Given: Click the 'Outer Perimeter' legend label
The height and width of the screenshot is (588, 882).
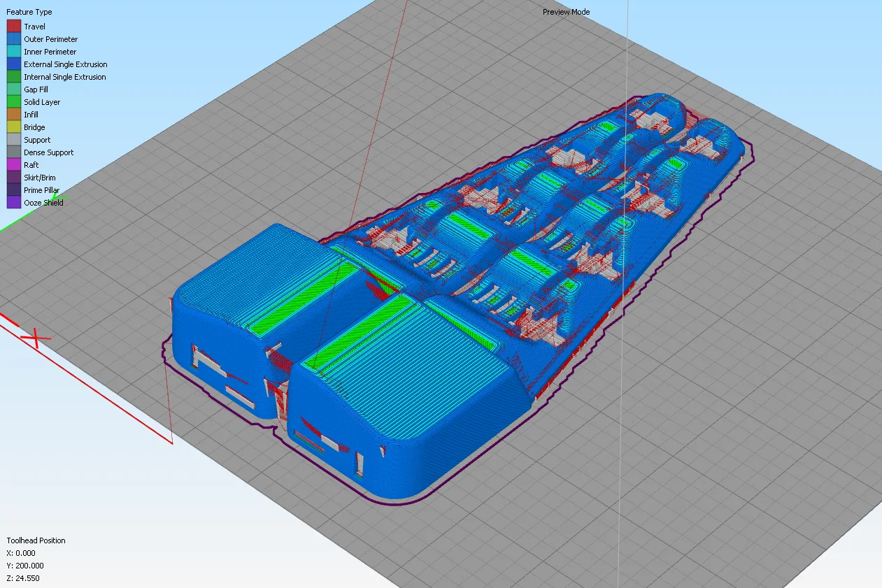Looking at the screenshot, I should (x=50, y=39).
